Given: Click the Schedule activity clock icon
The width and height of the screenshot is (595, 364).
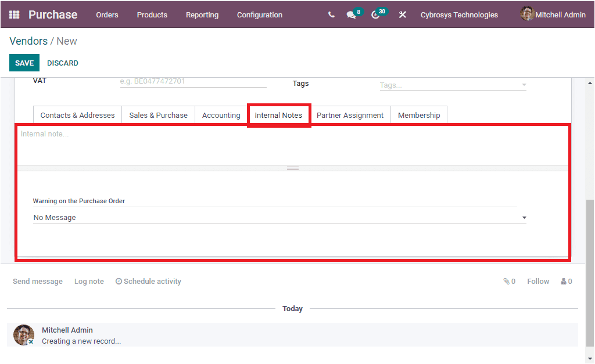Looking at the screenshot, I should pos(119,281).
